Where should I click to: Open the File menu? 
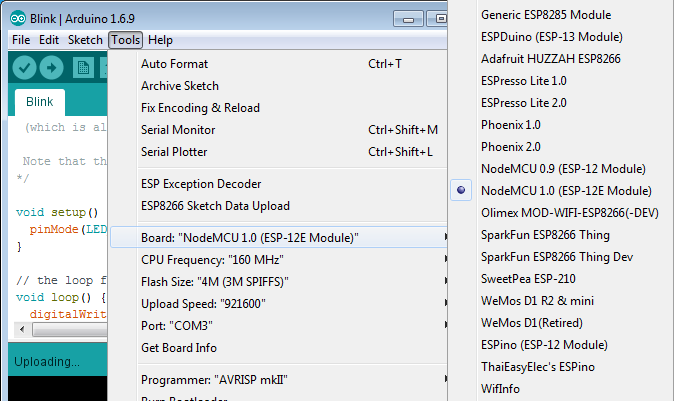[21, 40]
